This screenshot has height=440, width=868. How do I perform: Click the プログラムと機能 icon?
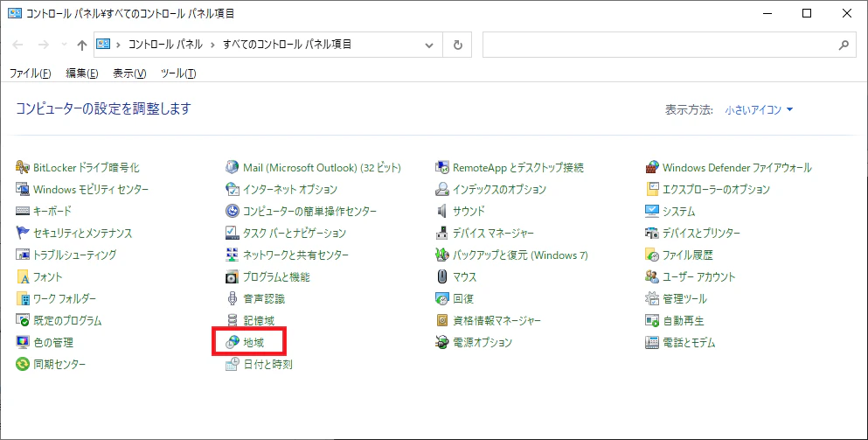click(x=233, y=276)
